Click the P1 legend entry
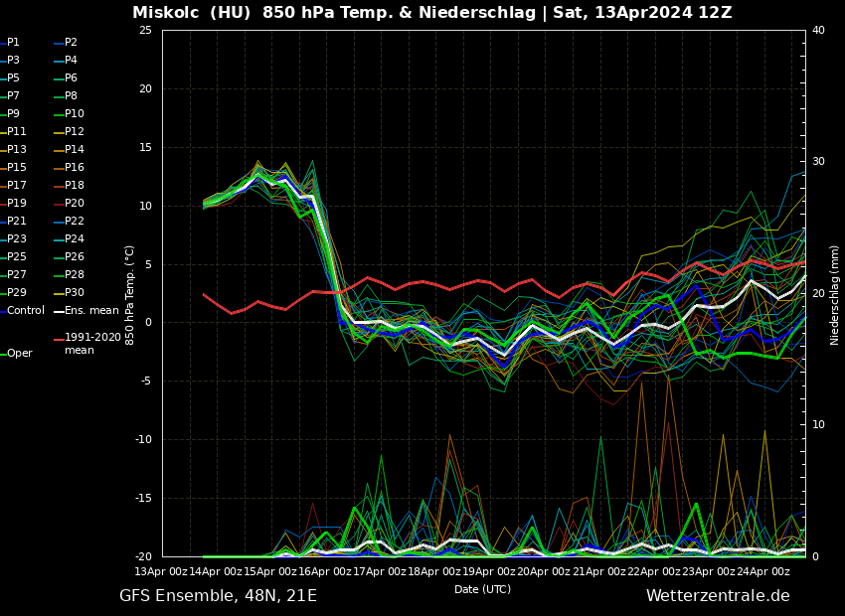 point(13,43)
